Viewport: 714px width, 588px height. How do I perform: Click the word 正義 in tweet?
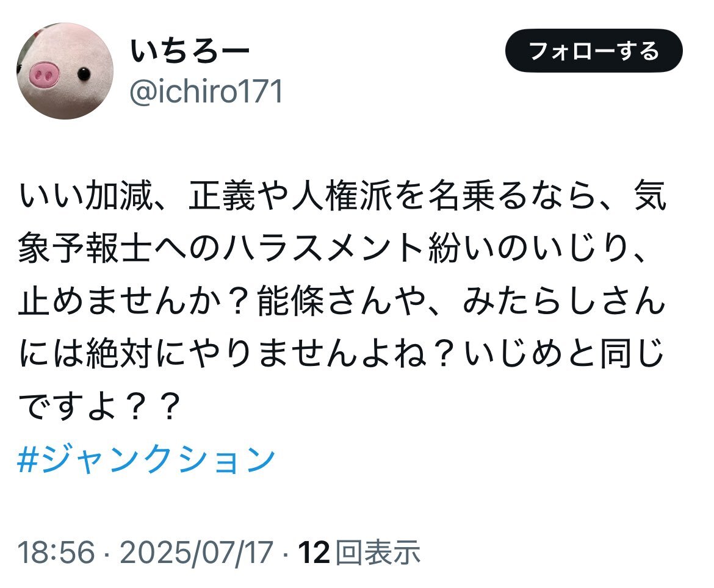[x=222, y=196]
